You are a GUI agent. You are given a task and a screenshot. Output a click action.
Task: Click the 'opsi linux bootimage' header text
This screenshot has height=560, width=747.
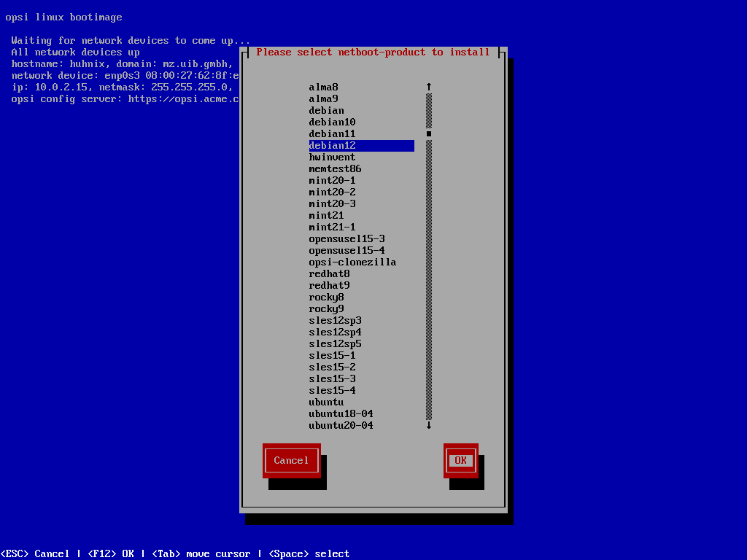[64, 17]
